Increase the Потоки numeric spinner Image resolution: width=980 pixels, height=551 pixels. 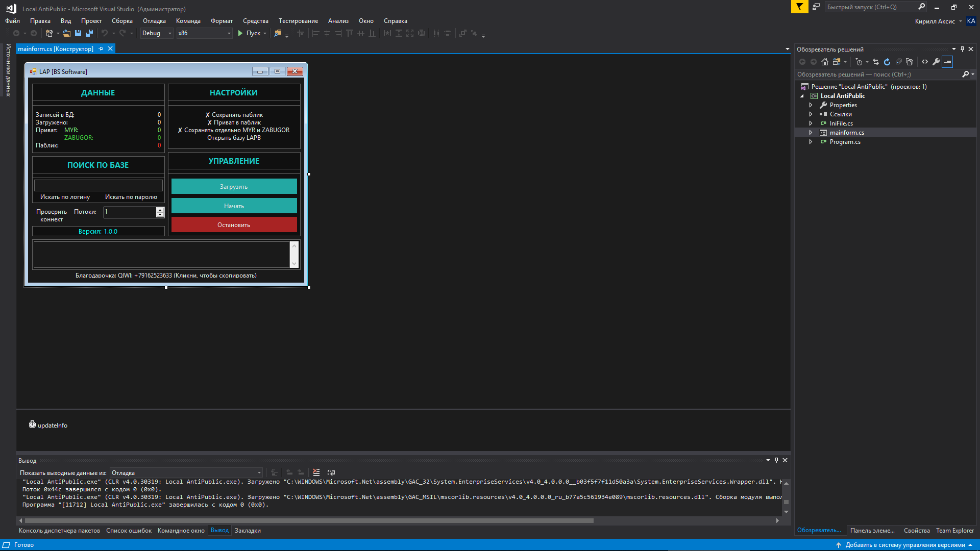[x=160, y=209]
